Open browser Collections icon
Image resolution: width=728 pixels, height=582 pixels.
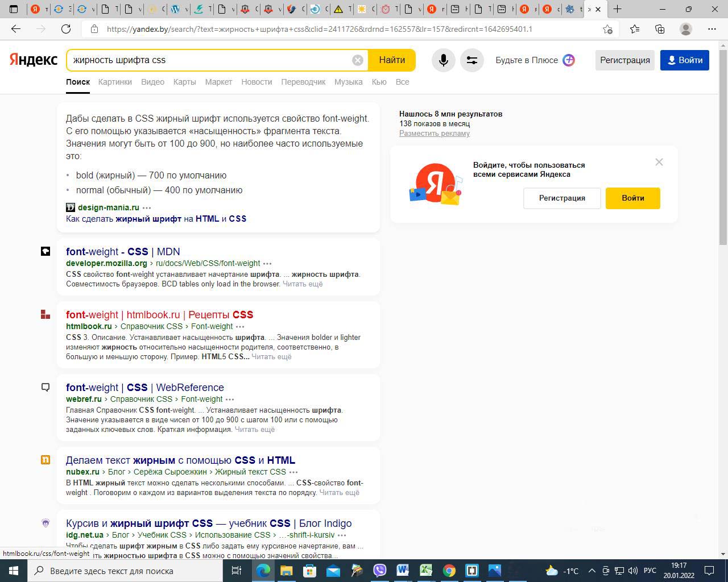(660, 29)
